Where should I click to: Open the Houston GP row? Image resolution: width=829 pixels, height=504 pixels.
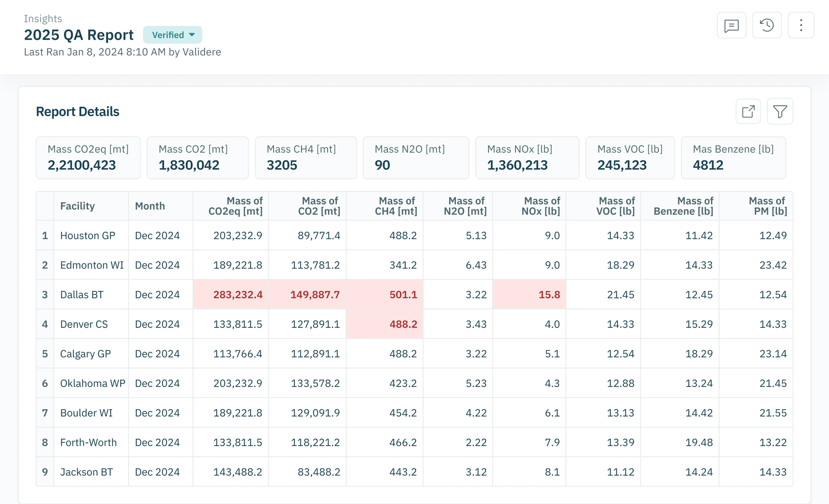click(414, 235)
